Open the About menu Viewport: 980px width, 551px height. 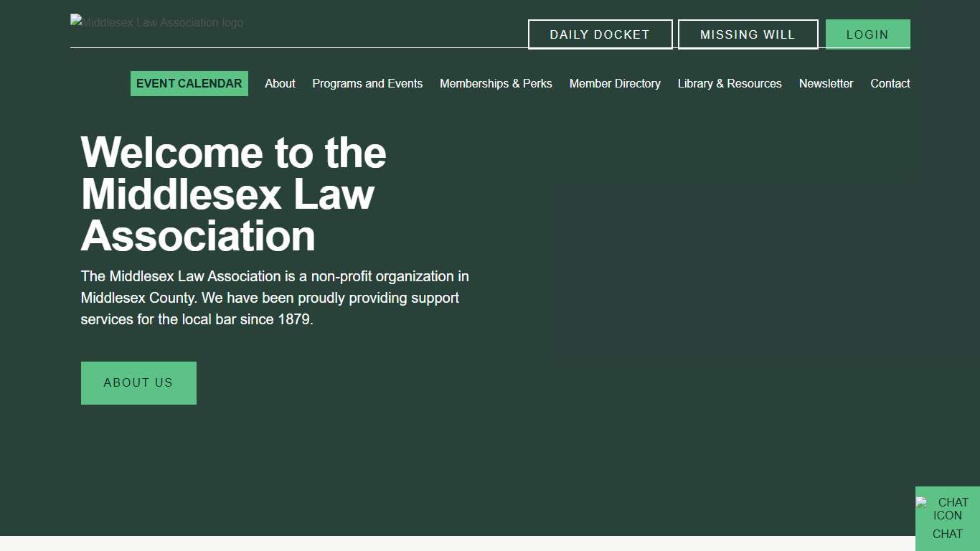click(x=280, y=83)
